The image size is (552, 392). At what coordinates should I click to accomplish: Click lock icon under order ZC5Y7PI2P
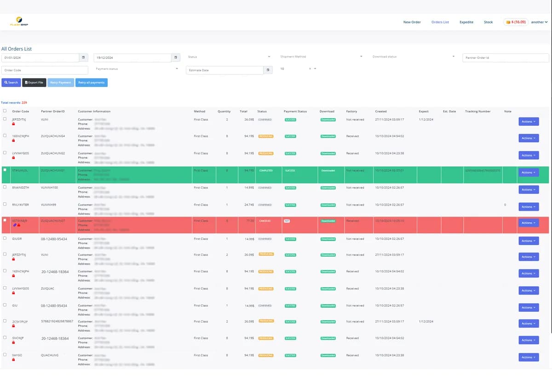(13, 326)
